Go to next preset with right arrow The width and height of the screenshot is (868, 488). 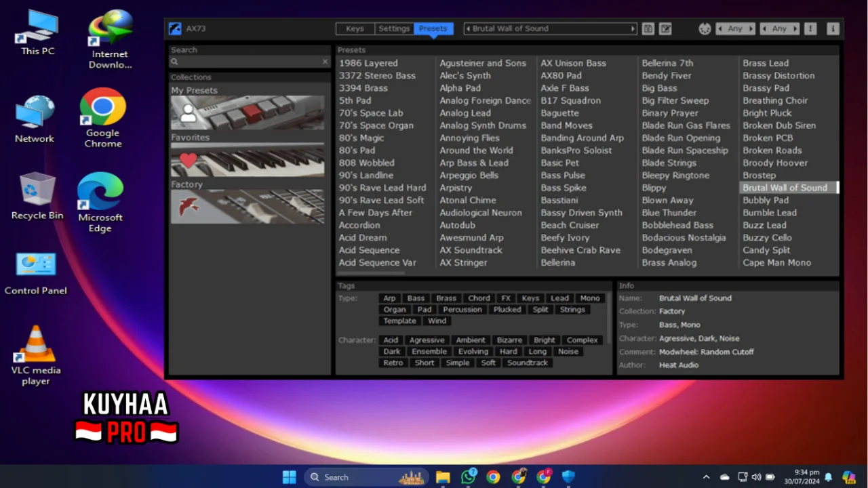click(633, 28)
